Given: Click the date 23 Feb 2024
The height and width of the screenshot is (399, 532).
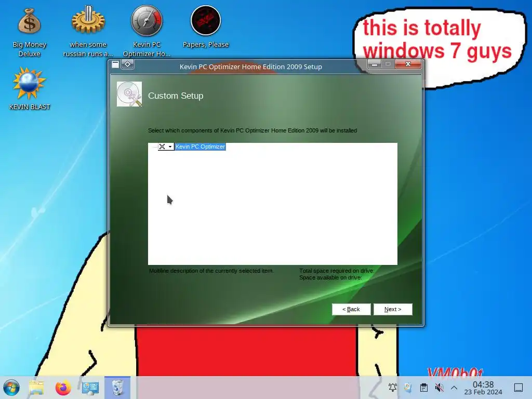Looking at the screenshot, I should click(483, 392).
